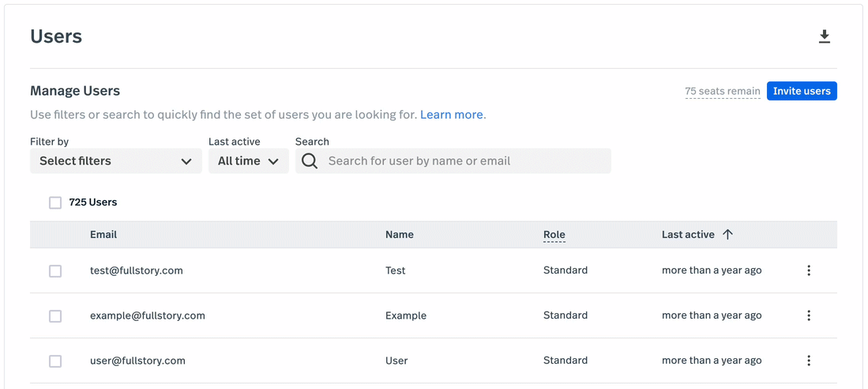Open actions menu for user@fullstory.com
This screenshot has width=868, height=389.
809,361
